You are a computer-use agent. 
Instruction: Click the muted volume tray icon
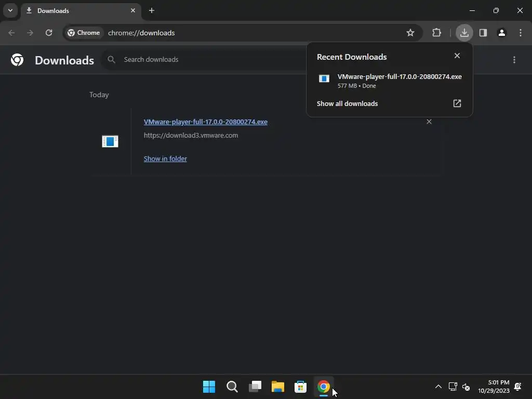click(466, 387)
